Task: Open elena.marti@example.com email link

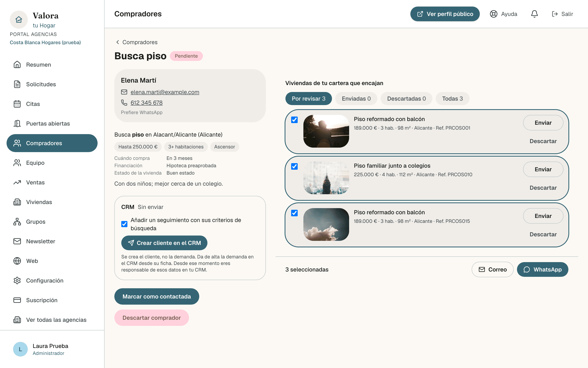Action: point(165,92)
